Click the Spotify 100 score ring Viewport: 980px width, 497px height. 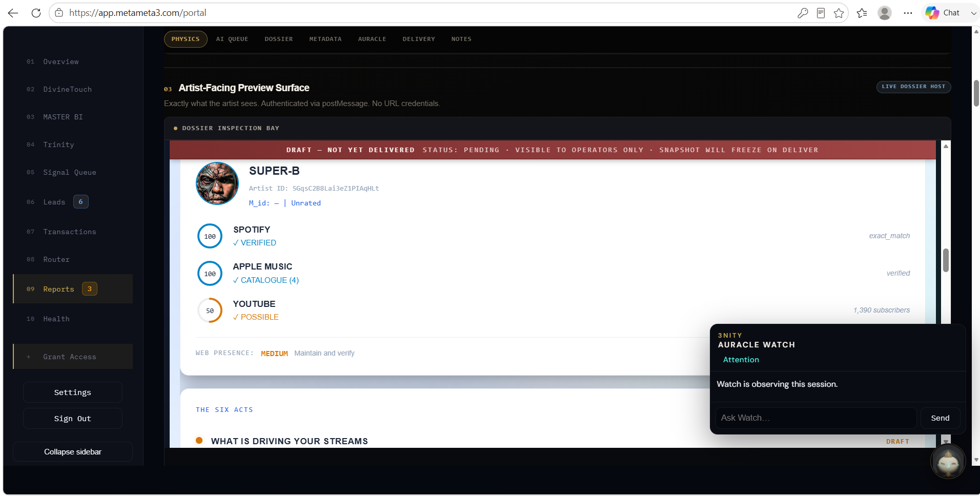(x=210, y=236)
